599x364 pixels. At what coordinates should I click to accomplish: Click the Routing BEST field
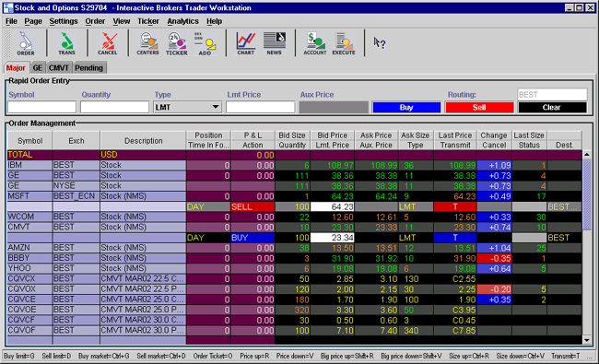552,94
